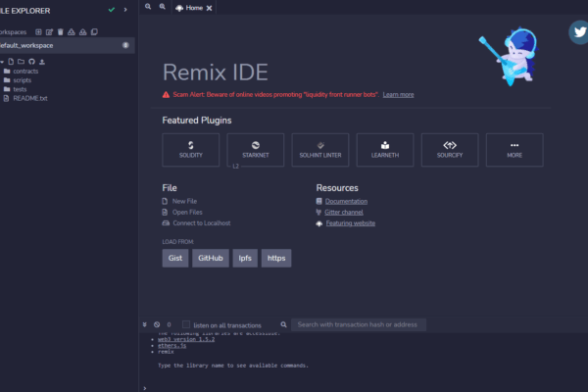Click the transaction hash search field

tap(372, 324)
